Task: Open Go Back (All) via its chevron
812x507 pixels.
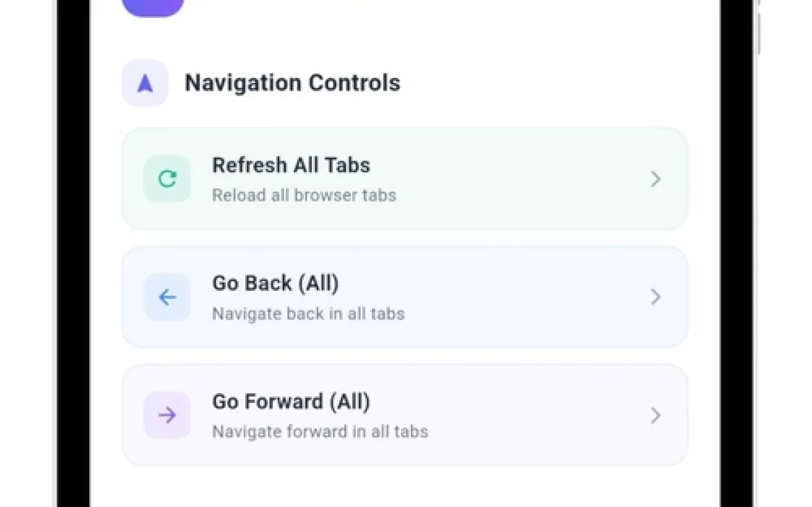Action: (655, 297)
